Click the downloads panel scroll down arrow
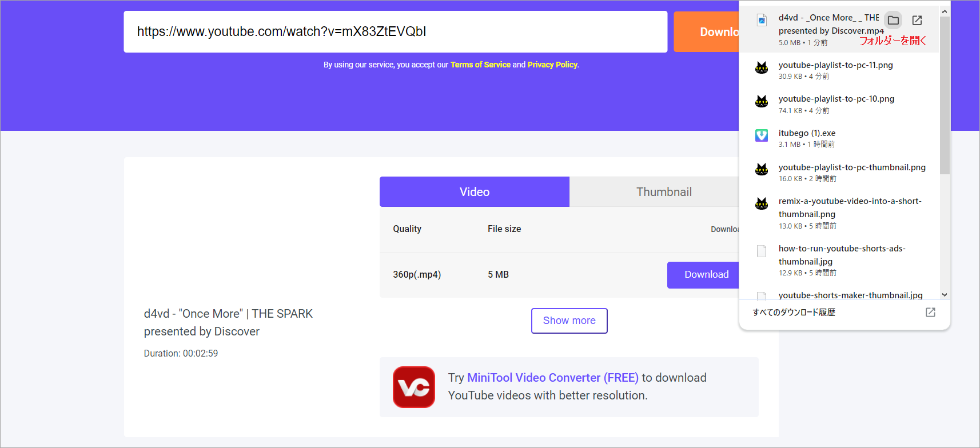This screenshot has height=448, width=980. click(x=945, y=295)
